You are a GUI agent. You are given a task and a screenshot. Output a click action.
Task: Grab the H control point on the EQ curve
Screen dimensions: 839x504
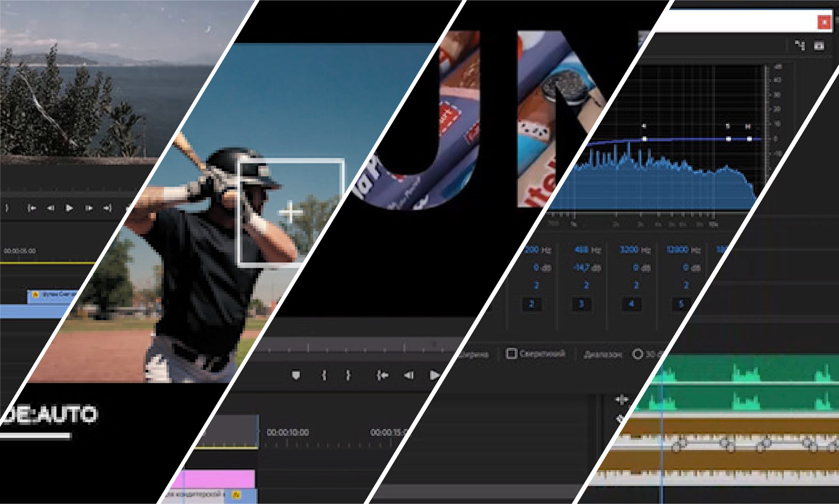click(x=749, y=139)
